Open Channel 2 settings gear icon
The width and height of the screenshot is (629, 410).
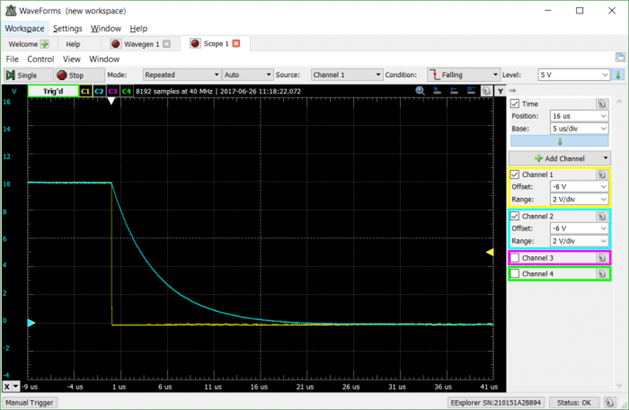[x=602, y=216]
